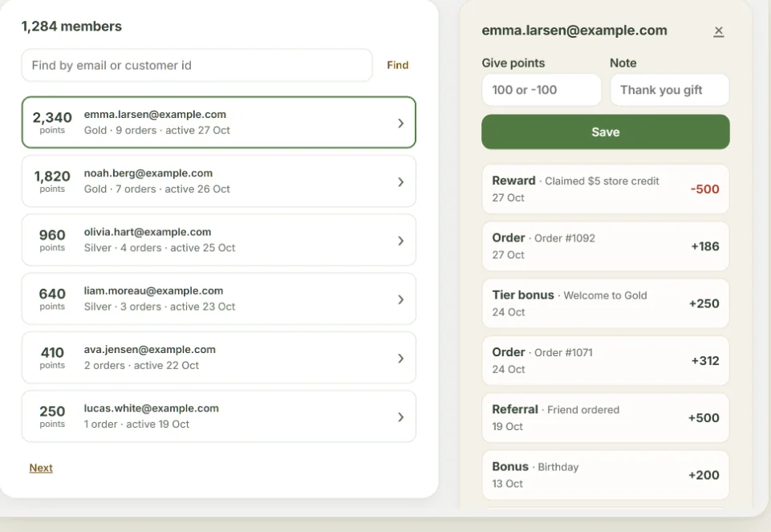Select the lucas.white@example.com email text
This screenshot has width=771, height=532.
click(152, 408)
